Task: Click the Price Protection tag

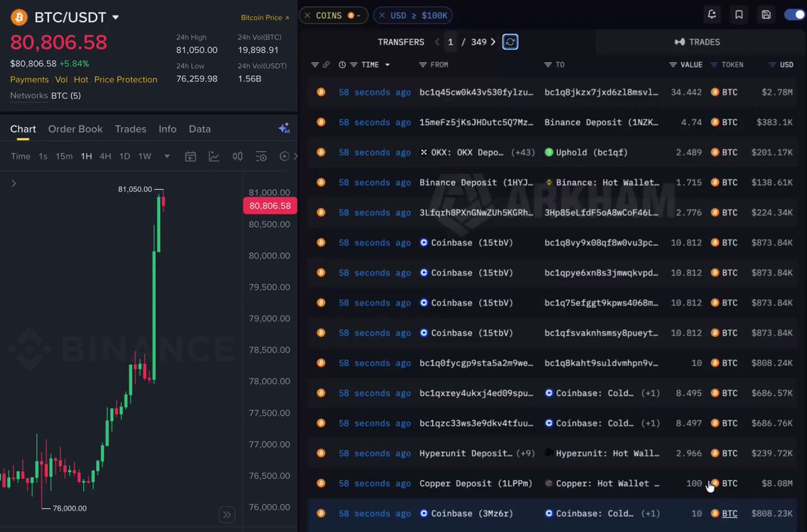Action: [126, 79]
